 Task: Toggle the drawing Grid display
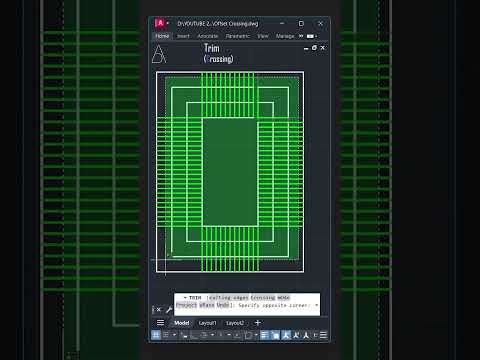[156, 335]
